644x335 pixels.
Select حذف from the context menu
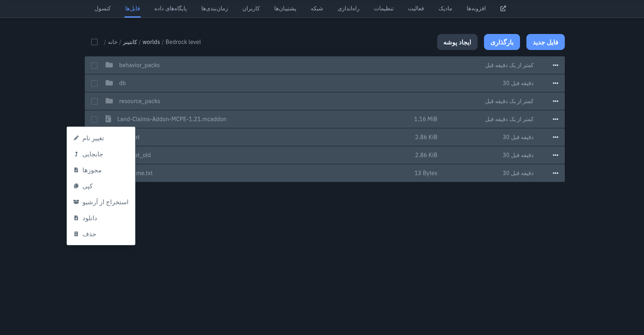(x=101, y=234)
